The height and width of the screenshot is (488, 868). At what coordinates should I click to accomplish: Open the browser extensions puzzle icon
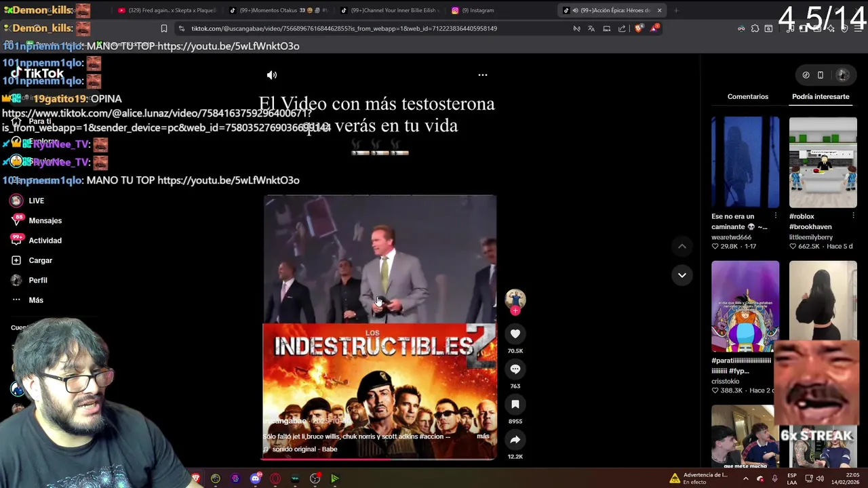point(755,28)
